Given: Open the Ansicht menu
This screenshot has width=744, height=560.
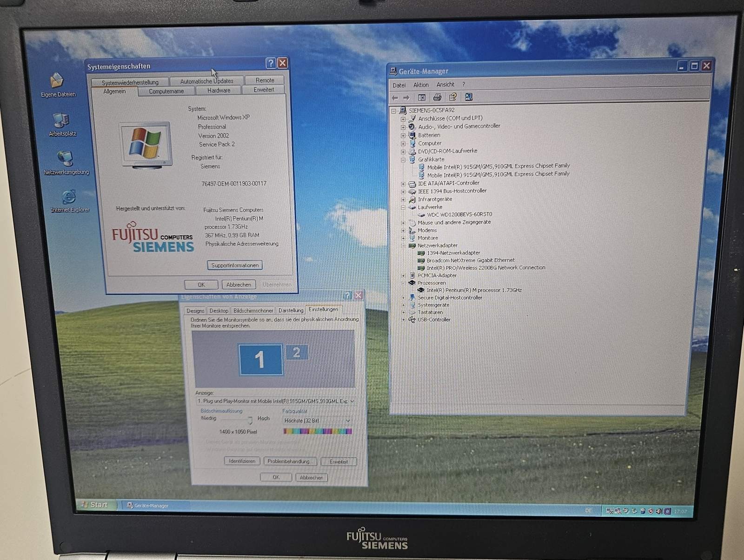Looking at the screenshot, I should [x=445, y=84].
